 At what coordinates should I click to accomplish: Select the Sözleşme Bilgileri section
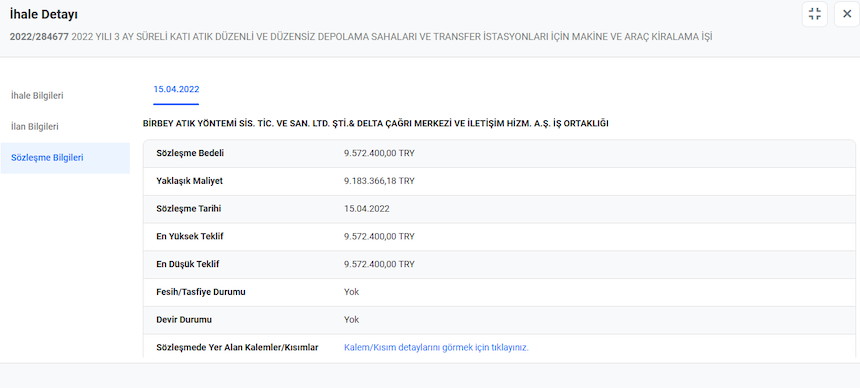[65, 158]
